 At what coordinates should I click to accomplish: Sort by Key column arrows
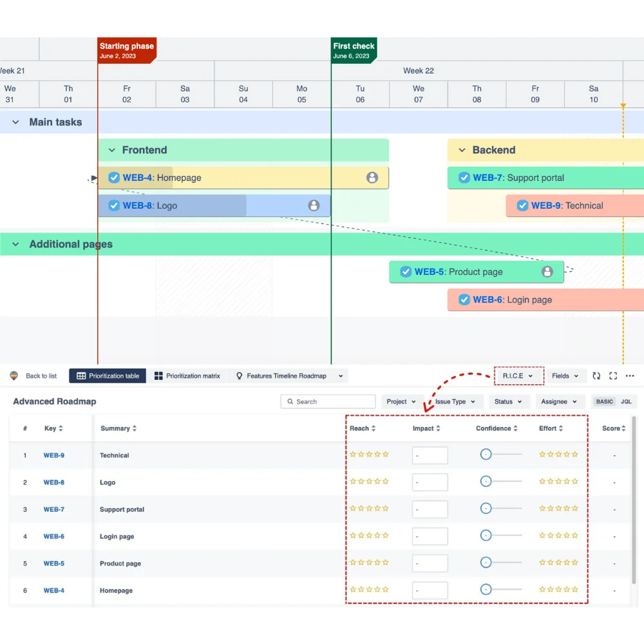click(x=61, y=428)
